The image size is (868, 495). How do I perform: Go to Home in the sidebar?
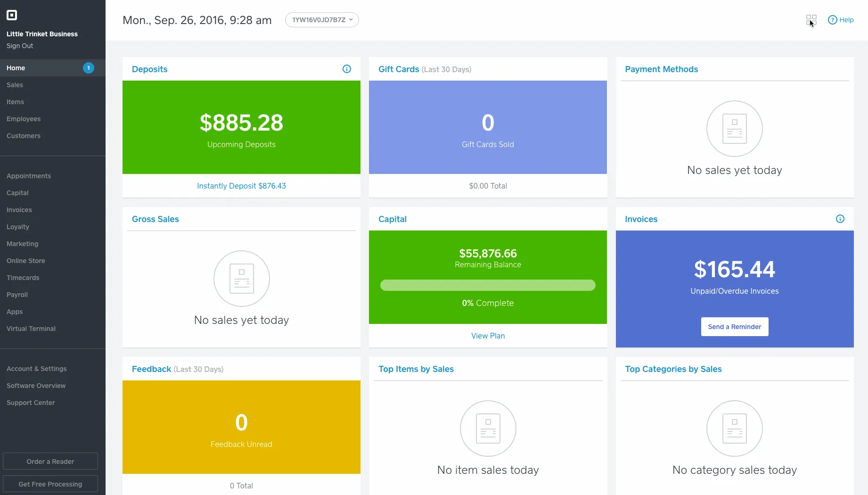point(53,68)
